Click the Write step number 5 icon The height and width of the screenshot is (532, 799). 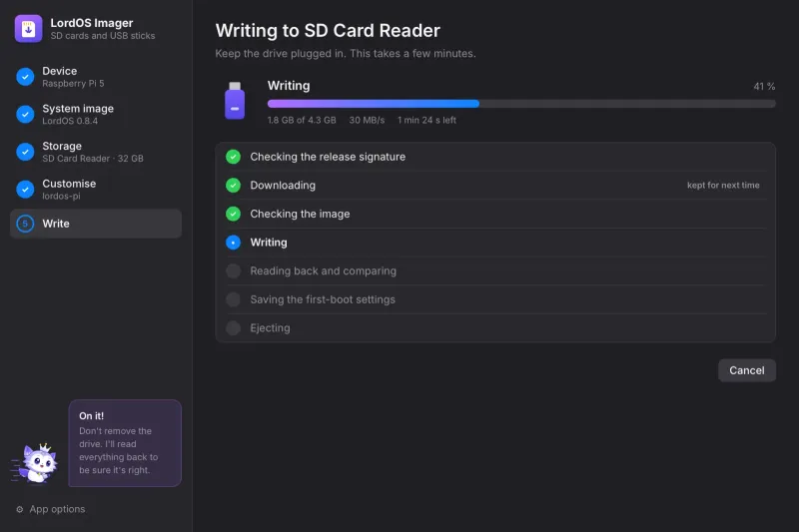click(25, 224)
